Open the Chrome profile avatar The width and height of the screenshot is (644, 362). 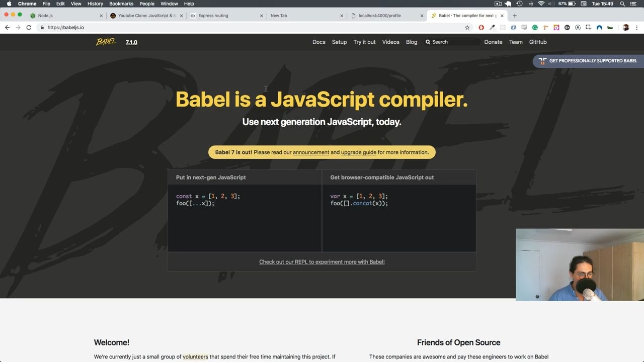tap(626, 28)
